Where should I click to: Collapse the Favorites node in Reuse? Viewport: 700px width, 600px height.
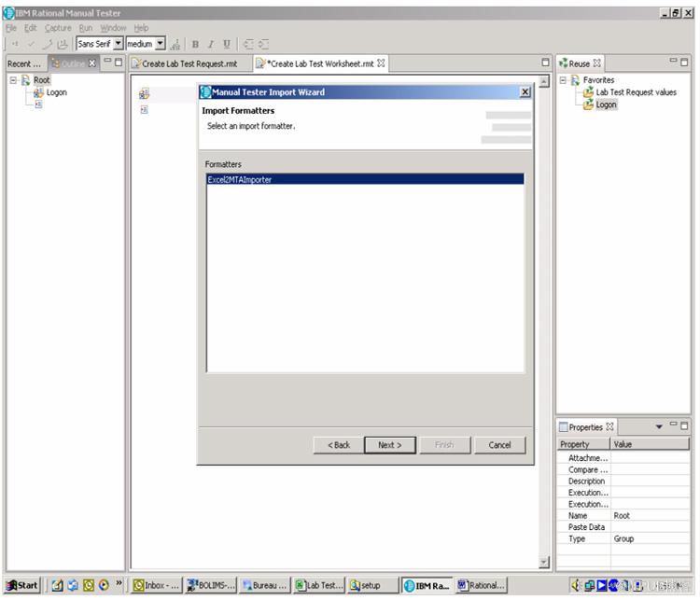(563, 80)
